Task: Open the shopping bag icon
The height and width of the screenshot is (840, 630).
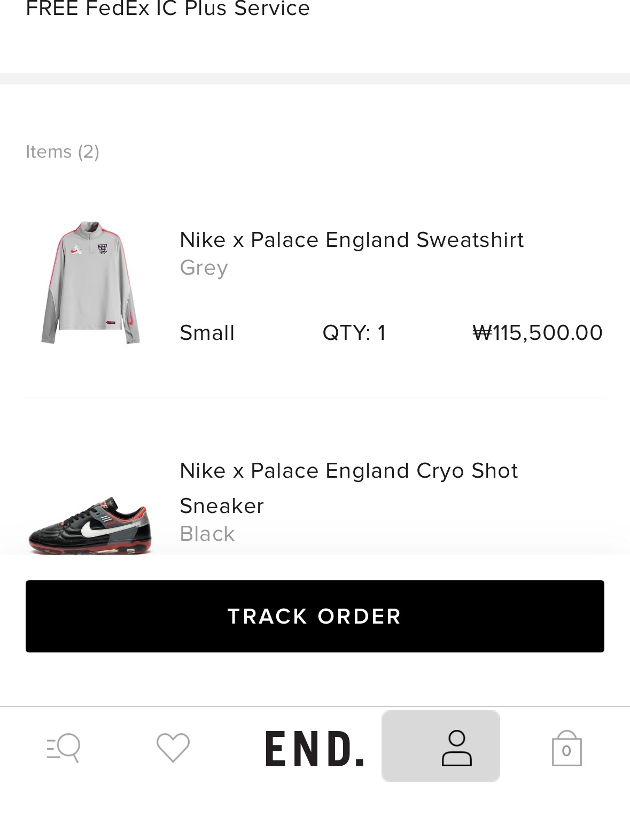Action: pos(566,748)
